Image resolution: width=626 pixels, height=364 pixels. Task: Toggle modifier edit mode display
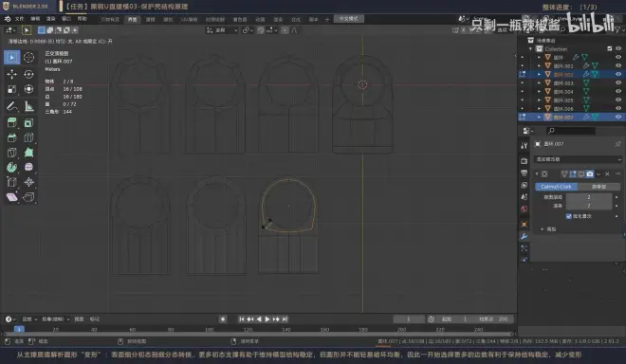pos(573,174)
